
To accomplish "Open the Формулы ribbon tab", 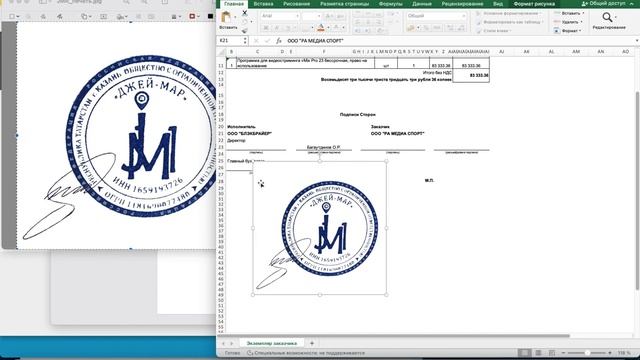I will point(390,4).
